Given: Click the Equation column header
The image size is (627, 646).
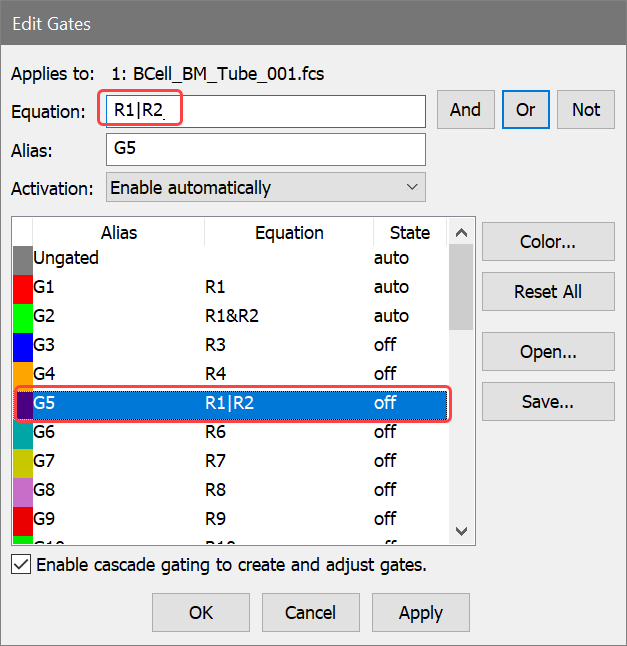Looking at the screenshot, I should pyautogui.click(x=289, y=233).
